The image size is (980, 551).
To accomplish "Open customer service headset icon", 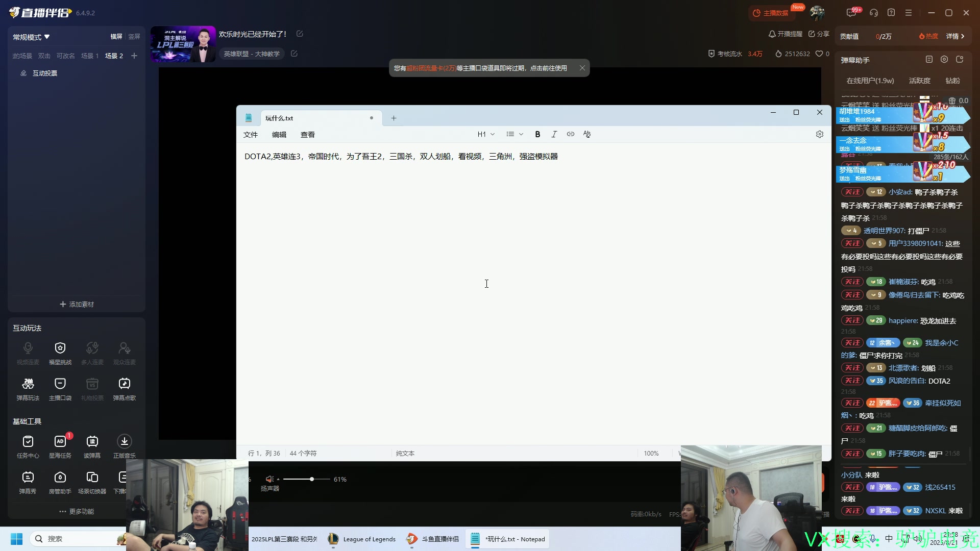I will [x=874, y=13].
